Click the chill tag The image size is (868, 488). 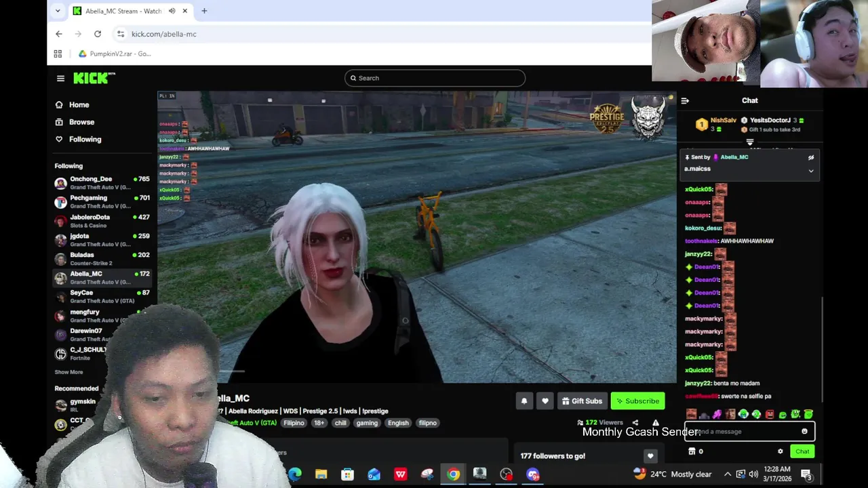coord(340,423)
